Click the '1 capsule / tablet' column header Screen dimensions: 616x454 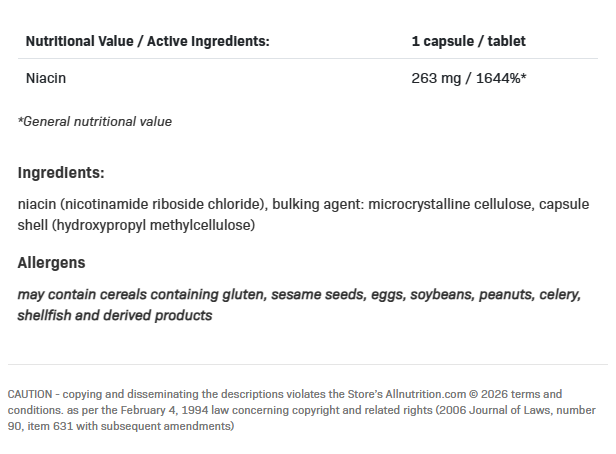tap(468, 42)
